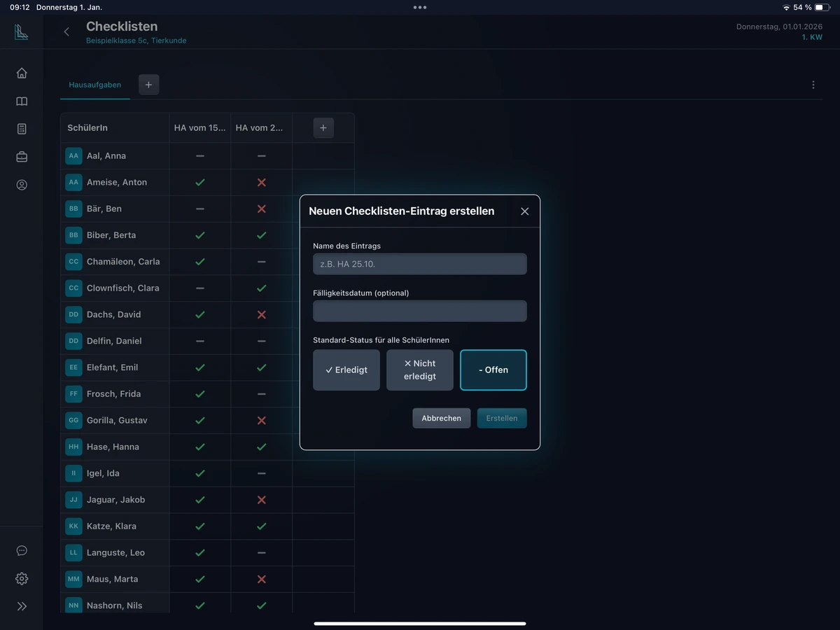Open the briefcase icon in sidebar
The height and width of the screenshot is (630, 840).
[22, 157]
